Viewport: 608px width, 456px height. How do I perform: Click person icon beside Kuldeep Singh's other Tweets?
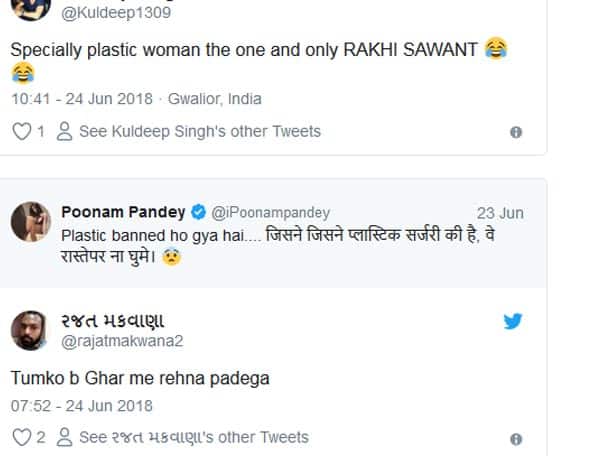(65, 131)
